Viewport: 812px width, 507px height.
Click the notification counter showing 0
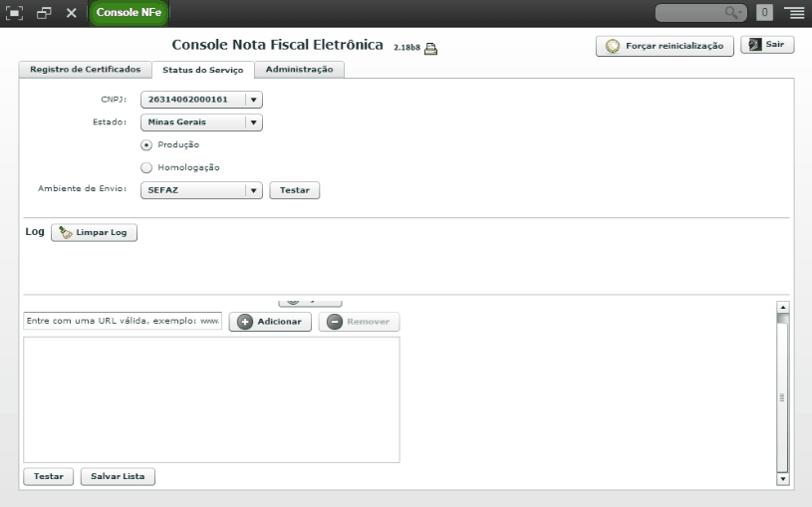coord(764,12)
